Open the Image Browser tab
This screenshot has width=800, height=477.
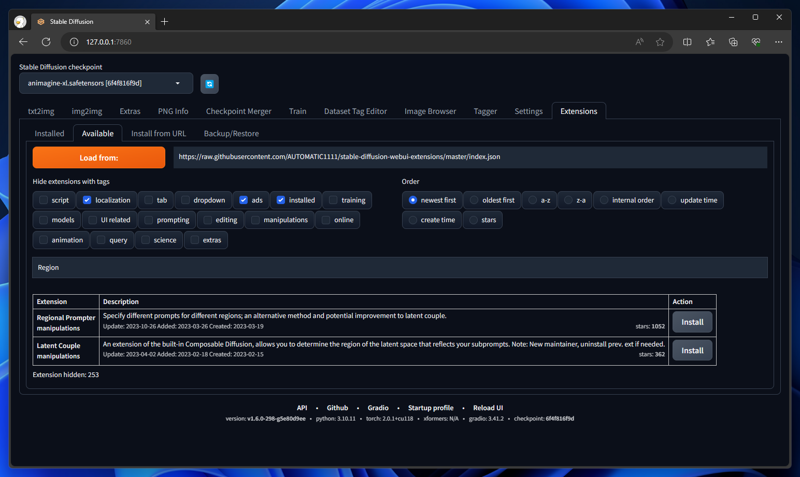click(430, 111)
